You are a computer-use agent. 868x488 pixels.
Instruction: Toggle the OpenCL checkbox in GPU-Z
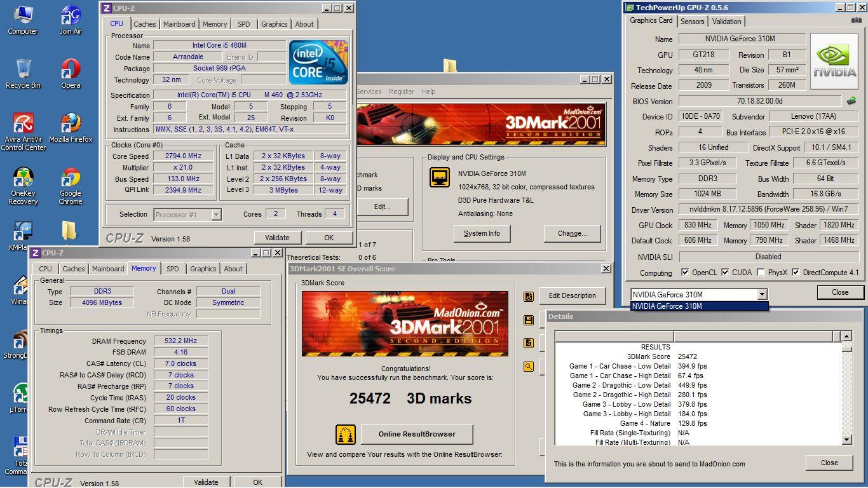click(x=685, y=273)
